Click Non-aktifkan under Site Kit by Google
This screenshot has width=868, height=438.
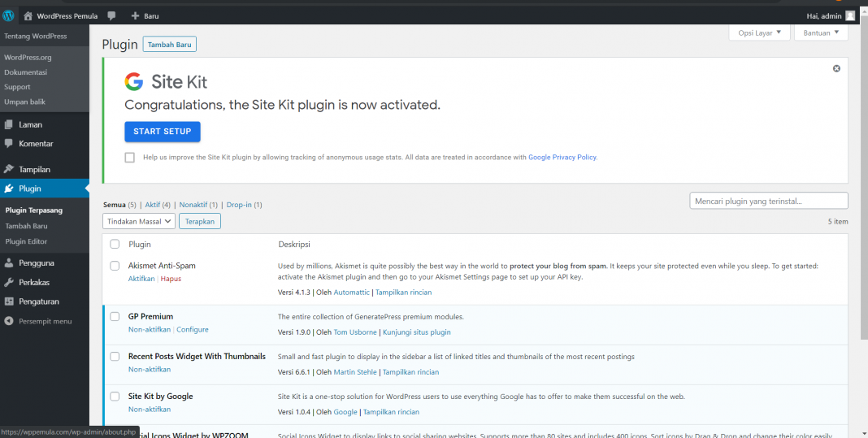[150, 410]
